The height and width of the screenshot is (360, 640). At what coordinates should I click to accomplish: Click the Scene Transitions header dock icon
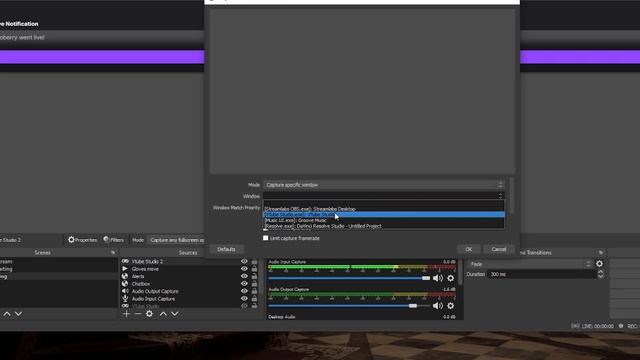pyautogui.click(x=600, y=253)
